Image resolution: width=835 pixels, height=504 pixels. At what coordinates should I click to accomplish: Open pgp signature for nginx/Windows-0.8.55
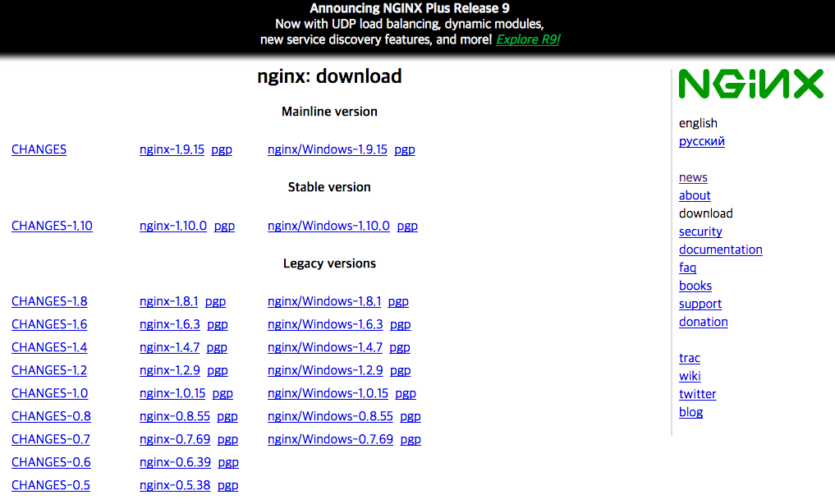[x=411, y=417]
